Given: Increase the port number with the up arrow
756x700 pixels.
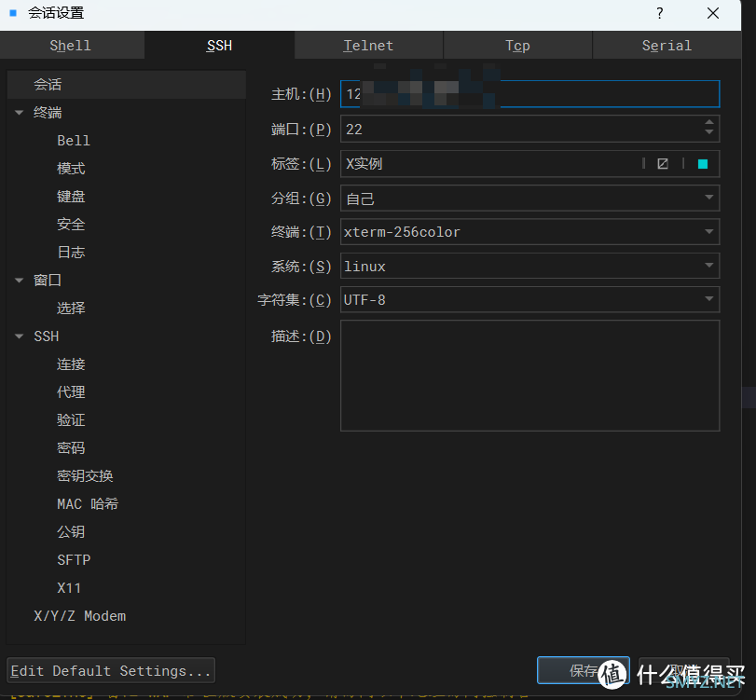Looking at the screenshot, I should click(x=708, y=123).
